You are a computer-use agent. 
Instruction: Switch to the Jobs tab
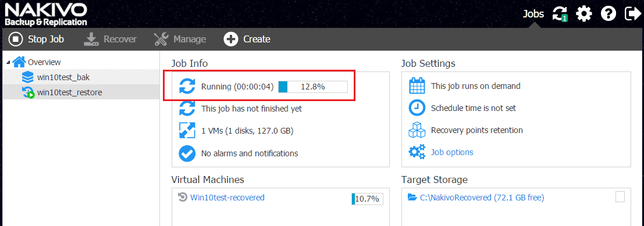click(x=533, y=14)
